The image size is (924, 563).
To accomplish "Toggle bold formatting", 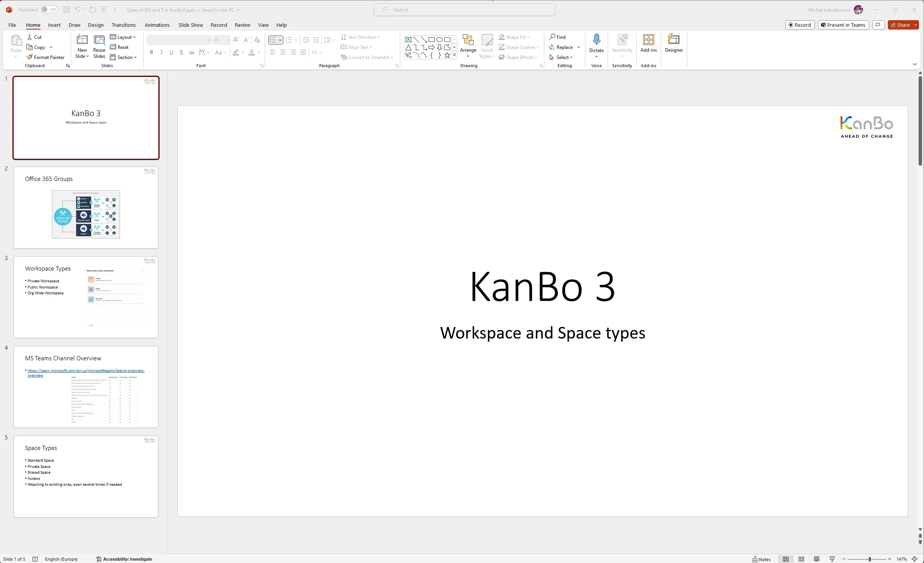I will [151, 52].
